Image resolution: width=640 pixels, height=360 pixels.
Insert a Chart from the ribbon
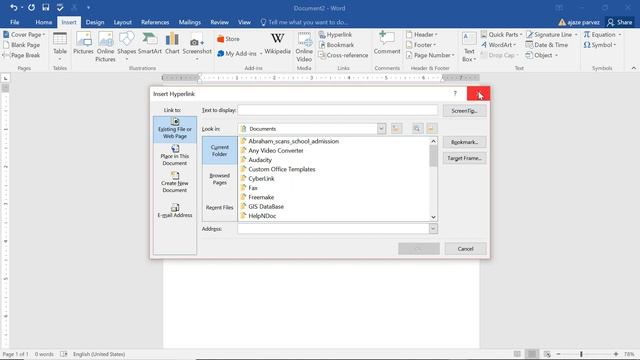172,43
